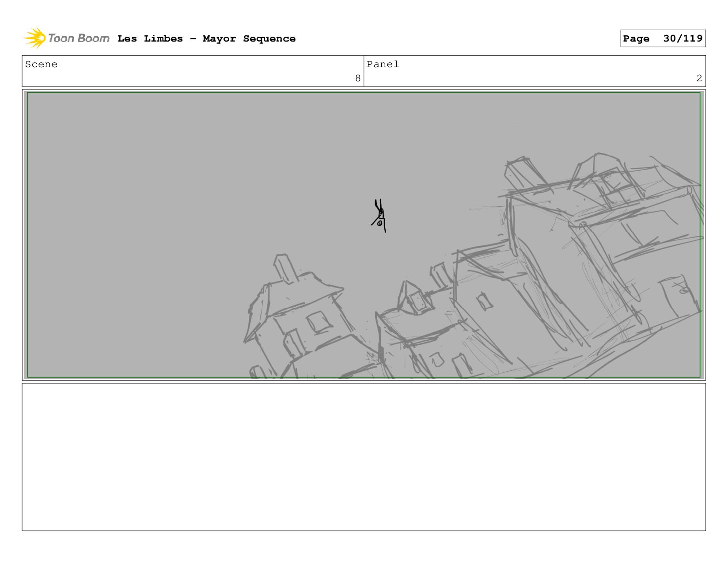Click the panel number 2
Viewport: 728px width, 564px height.
[699, 78]
